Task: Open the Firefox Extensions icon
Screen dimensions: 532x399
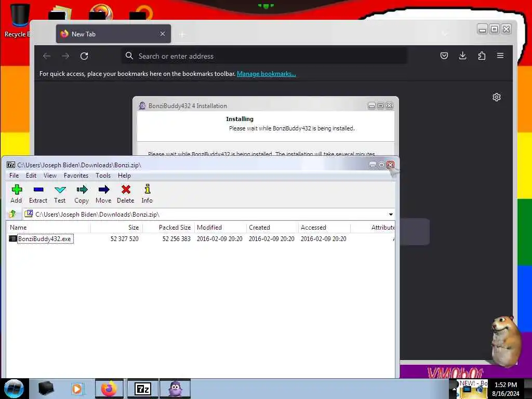Action: (482, 56)
